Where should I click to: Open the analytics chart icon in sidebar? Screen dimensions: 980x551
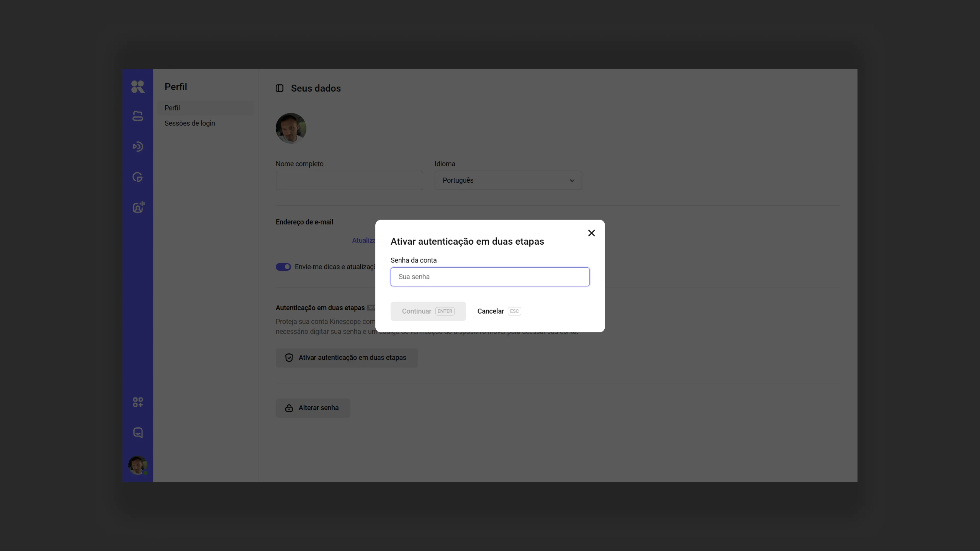138,177
